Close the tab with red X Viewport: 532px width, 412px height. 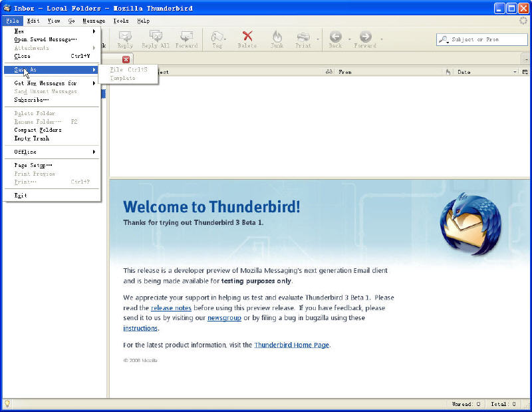(126, 59)
